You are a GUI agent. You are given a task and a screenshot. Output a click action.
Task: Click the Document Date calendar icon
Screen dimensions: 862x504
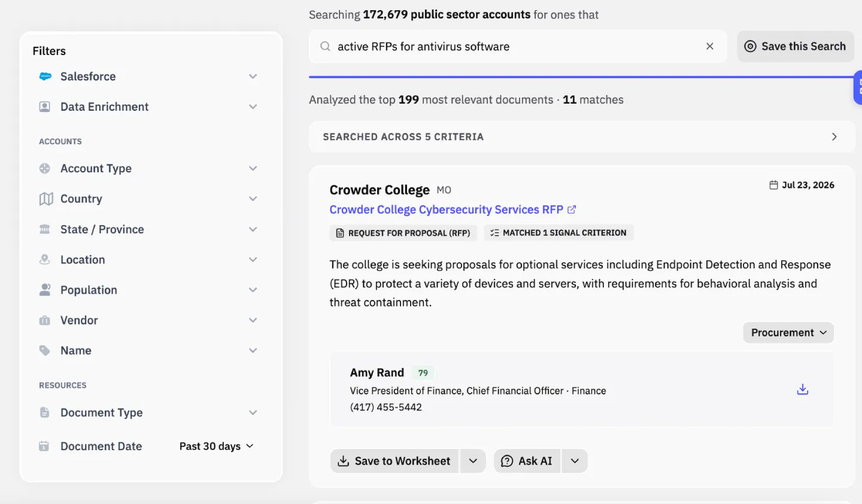point(44,446)
